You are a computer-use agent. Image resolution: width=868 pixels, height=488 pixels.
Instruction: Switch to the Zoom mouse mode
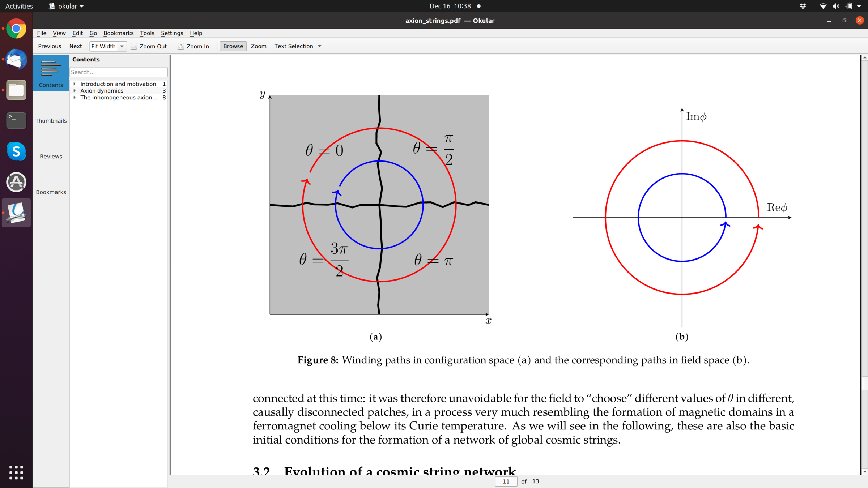258,46
